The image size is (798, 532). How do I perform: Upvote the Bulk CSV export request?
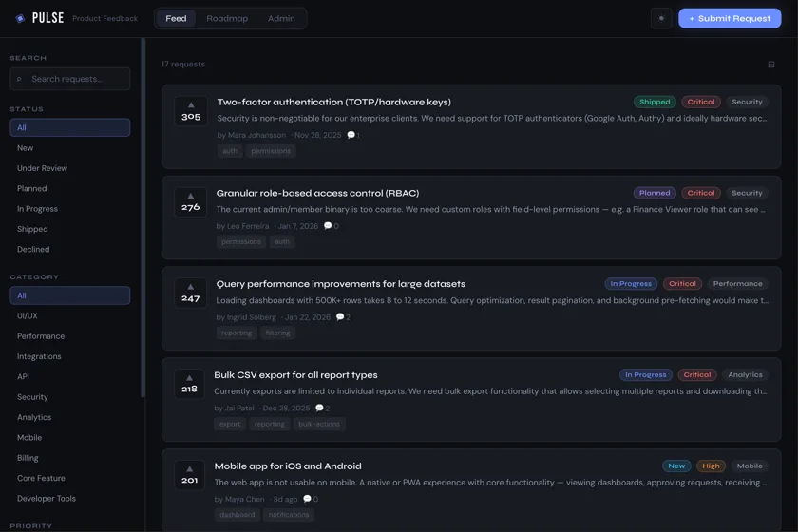189,384
